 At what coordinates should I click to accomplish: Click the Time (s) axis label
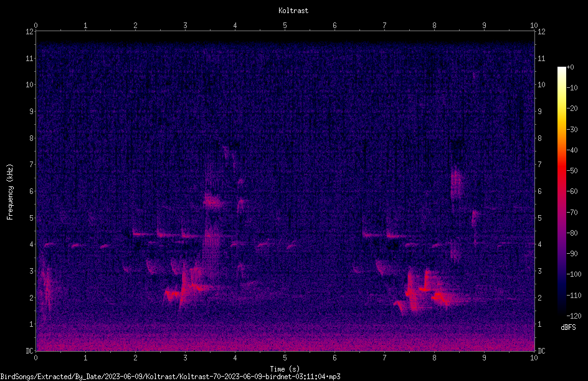click(x=285, y=369)
